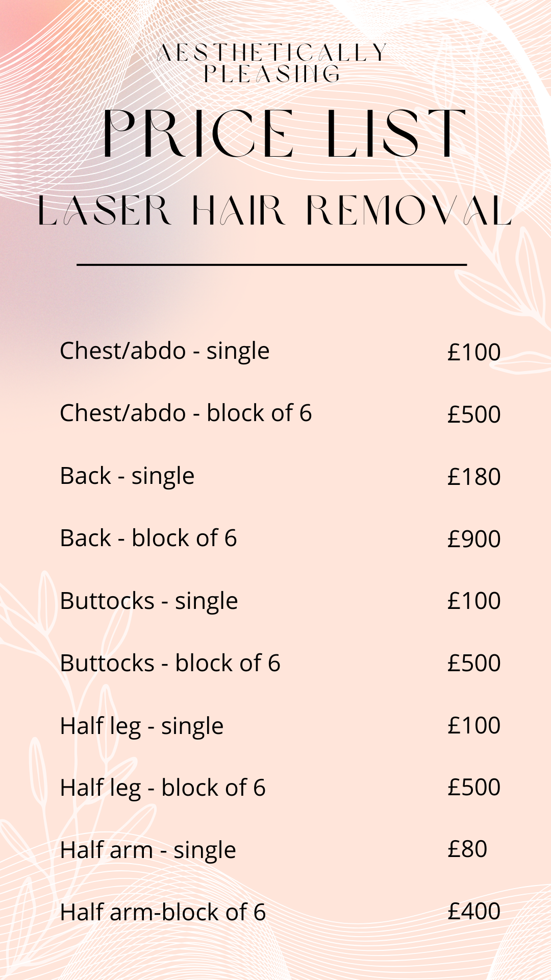Select the Chest/abdo - single treatment
This screenshot has width=551, height=980.
click(164, 352)
